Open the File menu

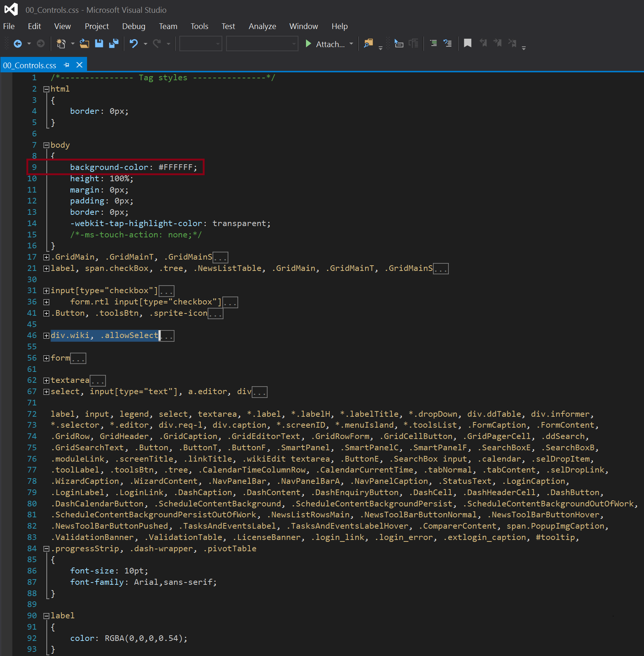9,26
